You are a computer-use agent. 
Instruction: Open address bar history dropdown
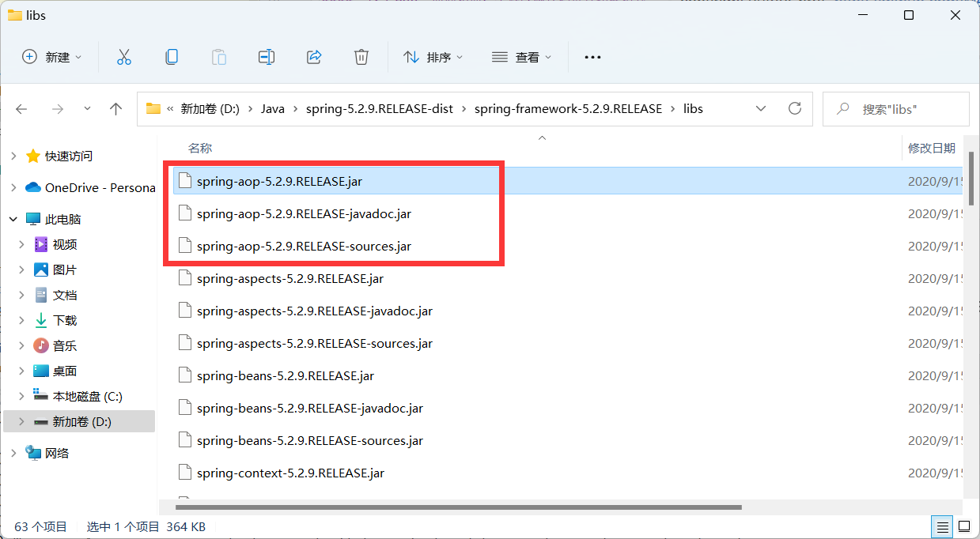click(761, 108)
